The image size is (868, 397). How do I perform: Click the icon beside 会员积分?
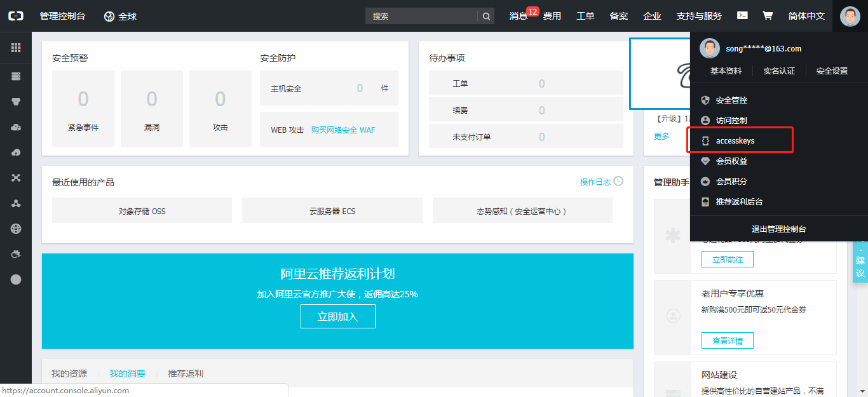tap(705, 182)
